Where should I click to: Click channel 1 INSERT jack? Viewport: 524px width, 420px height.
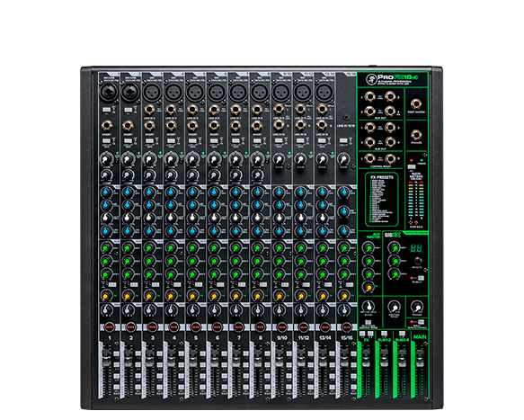pyautogui.click(x=107, y=126)
